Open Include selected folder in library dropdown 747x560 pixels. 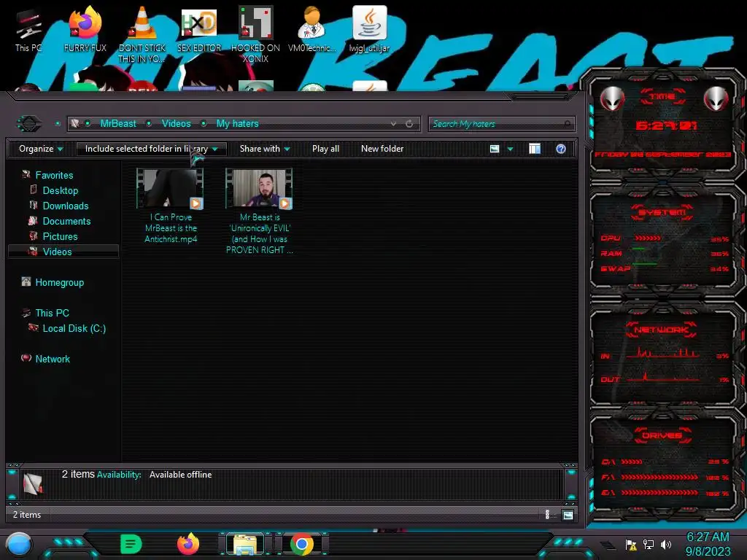[151, 149]
